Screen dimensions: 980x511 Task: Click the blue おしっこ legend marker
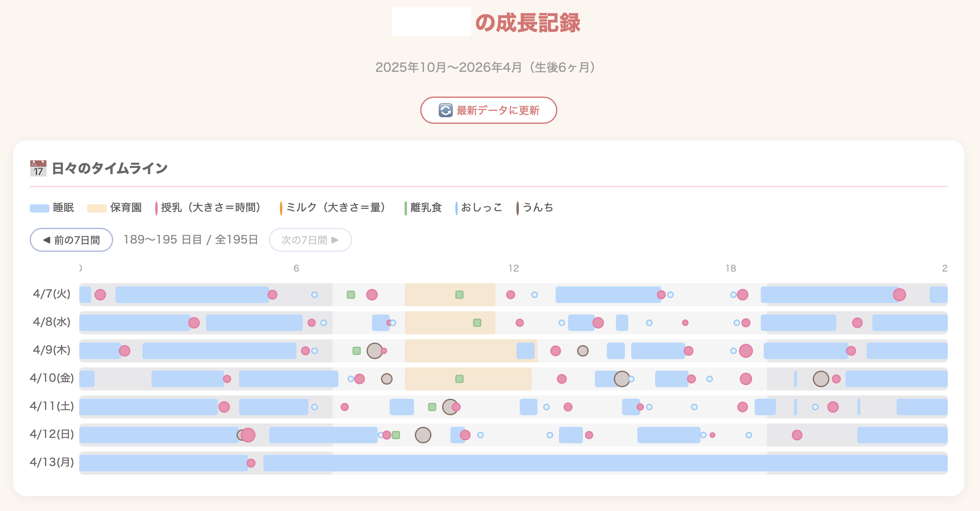(456, 208)
